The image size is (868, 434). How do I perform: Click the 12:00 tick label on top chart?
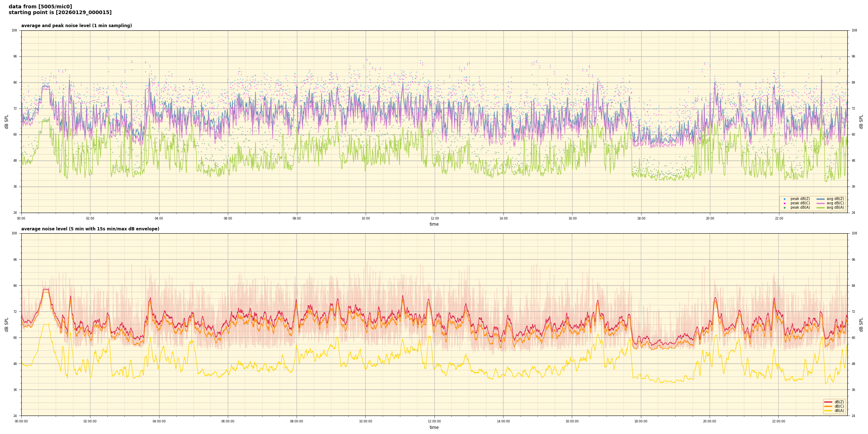pos(434,218)
